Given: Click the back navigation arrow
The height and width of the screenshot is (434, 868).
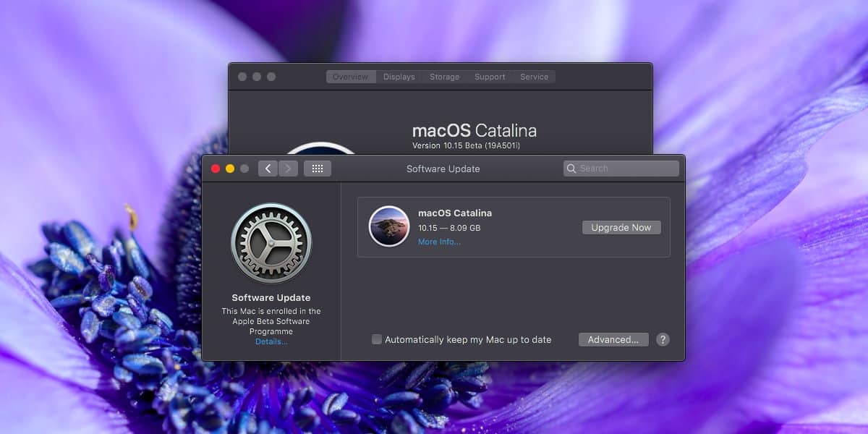Looking at the screenshot, I should (x=268, y=168).
